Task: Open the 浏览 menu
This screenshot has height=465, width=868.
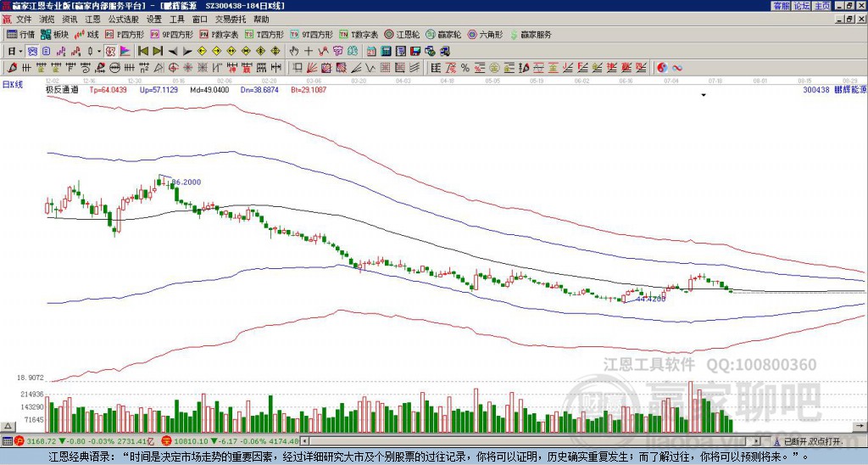Action: click(47, 20)
